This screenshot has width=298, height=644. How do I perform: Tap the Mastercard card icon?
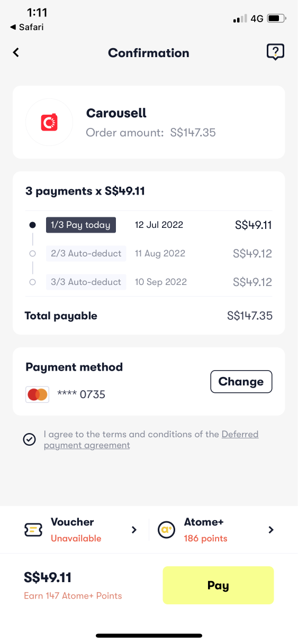(38, 394)
